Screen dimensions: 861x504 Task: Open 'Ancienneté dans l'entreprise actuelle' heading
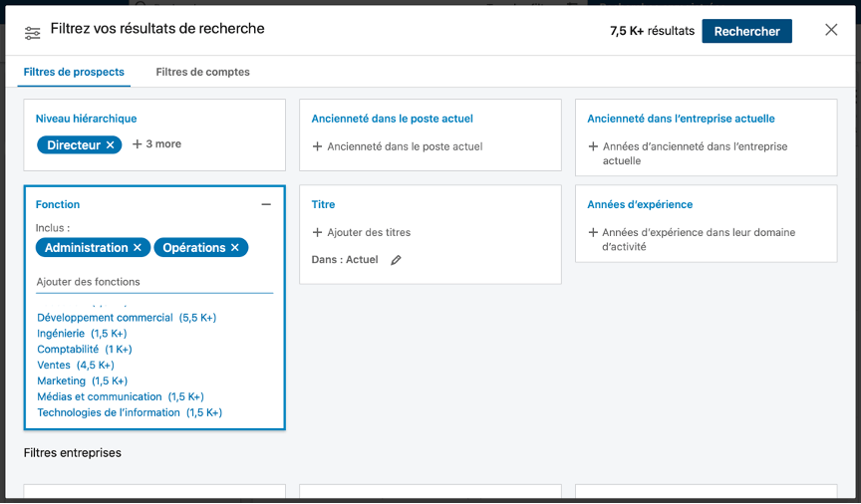tap(681, 119)
